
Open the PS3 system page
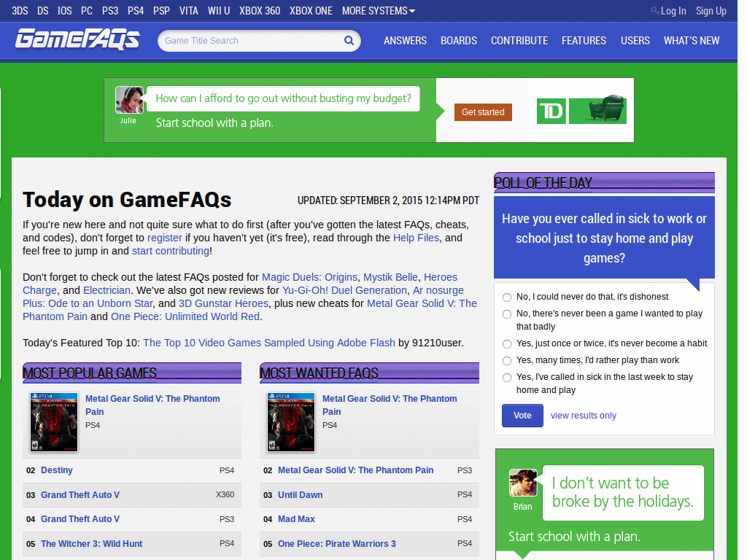coord(110,10)
